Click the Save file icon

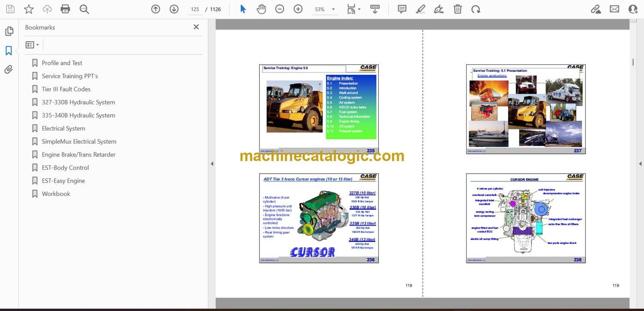[x=10, y=9]
